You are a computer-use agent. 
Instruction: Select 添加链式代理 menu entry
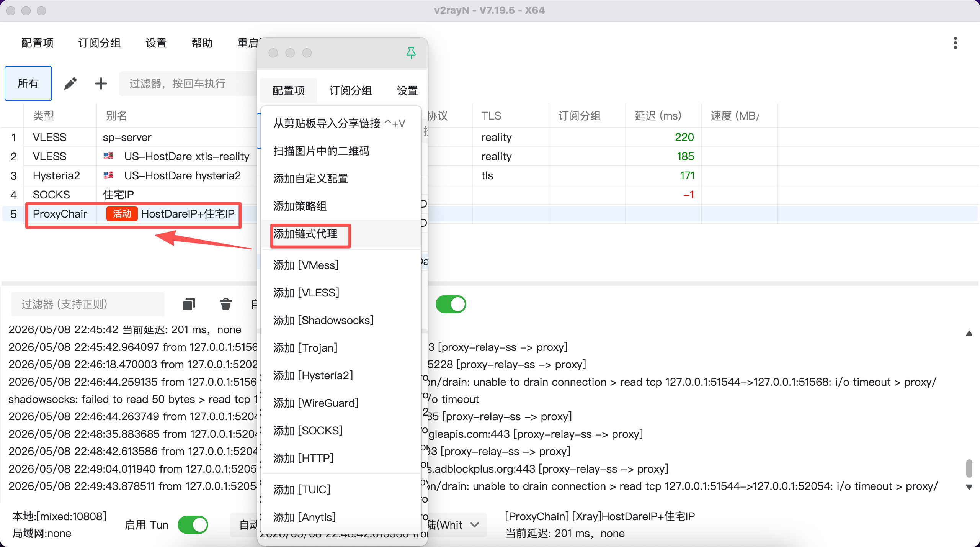point(341,234)
